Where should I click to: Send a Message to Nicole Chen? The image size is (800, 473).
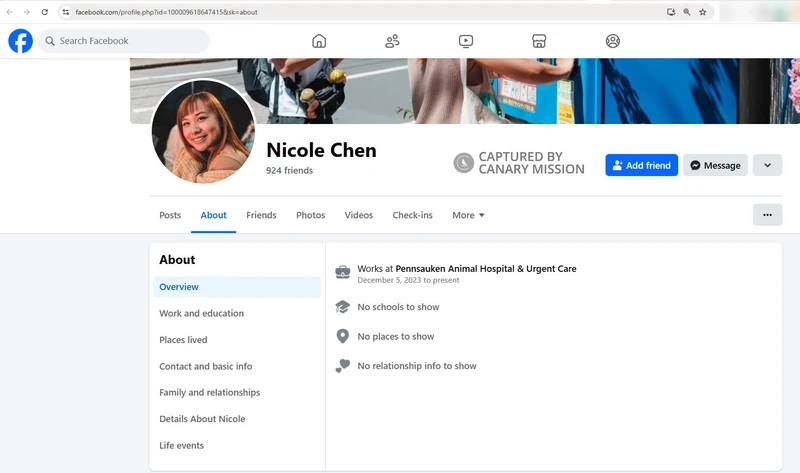[715, 165]
